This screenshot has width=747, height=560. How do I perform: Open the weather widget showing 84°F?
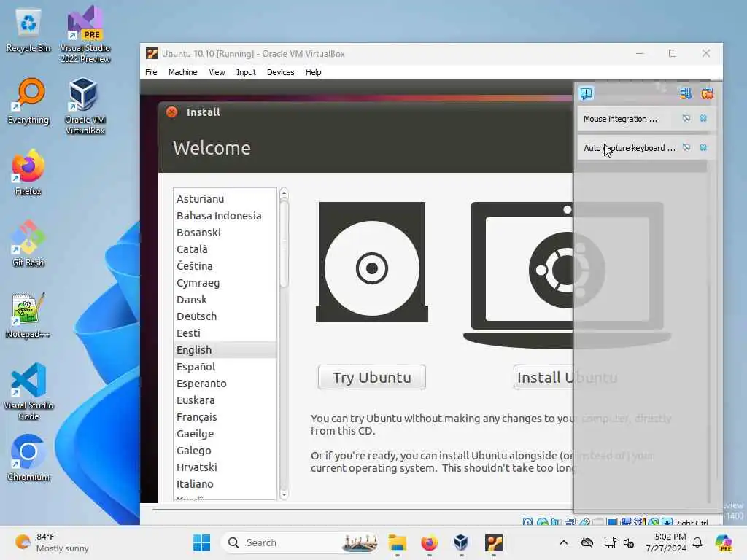pos(52,542)
